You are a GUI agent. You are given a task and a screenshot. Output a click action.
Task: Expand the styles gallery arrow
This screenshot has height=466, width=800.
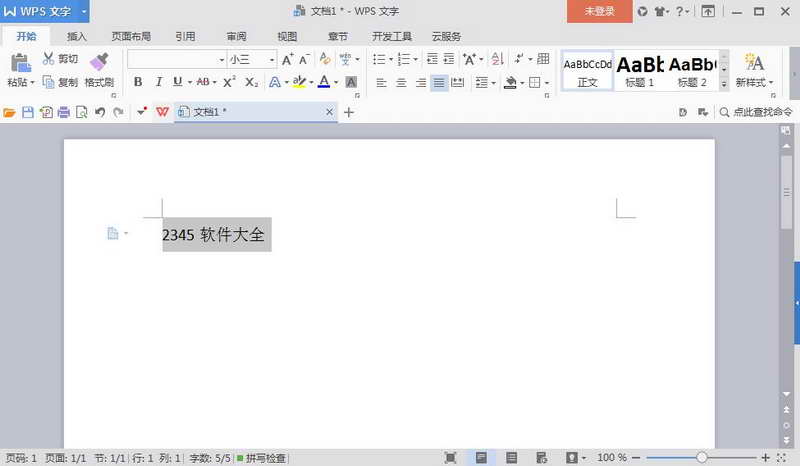pos(724,84)
